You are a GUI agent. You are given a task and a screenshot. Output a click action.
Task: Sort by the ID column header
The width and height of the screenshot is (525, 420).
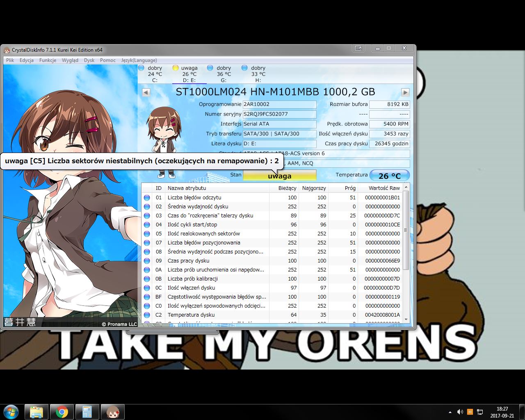click(159, 188)
